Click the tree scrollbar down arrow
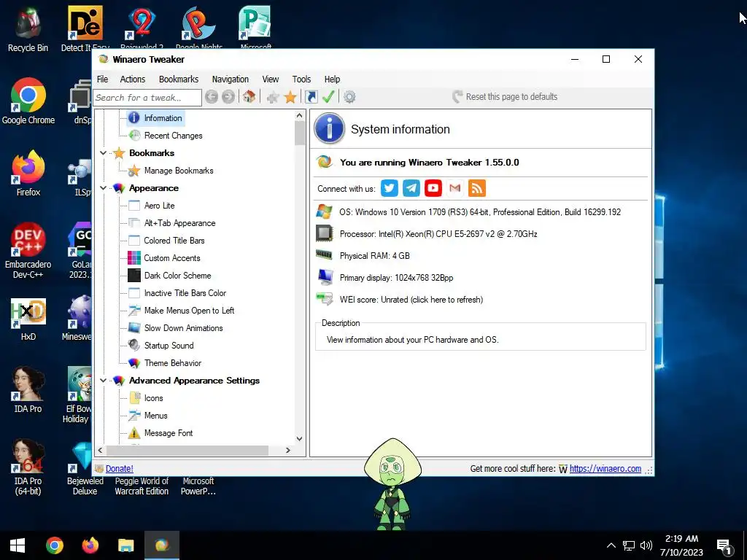Screen dimensions: 747x560 tap(299, 438)
